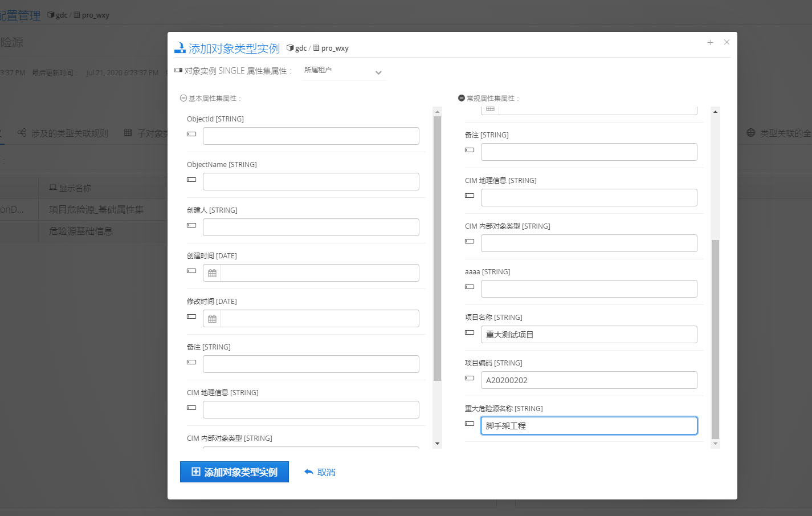Click the field icon beside 创建人 input
This screenshot has width=812, height=516.
click(191, 225)
